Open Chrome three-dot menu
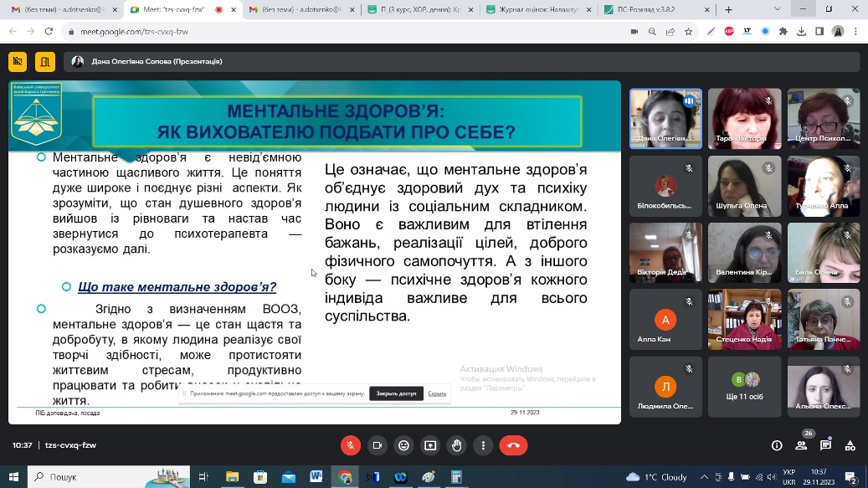 coord(855,32)
